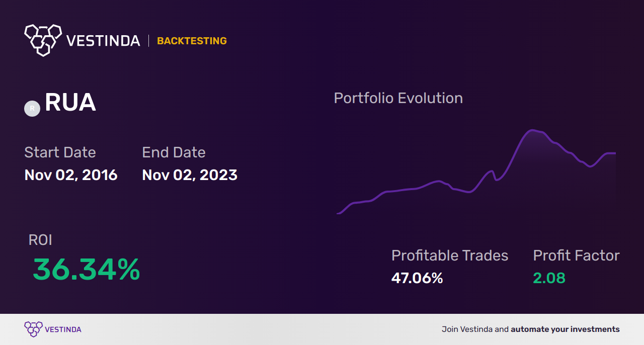Screen dimensions: 644x345
Task: Click the End Date label
Action: (x=174, y=152)
